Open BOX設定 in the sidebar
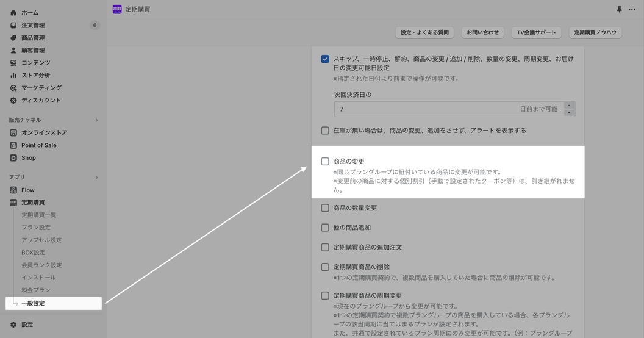The image size is (644, 338). [34, 253]
